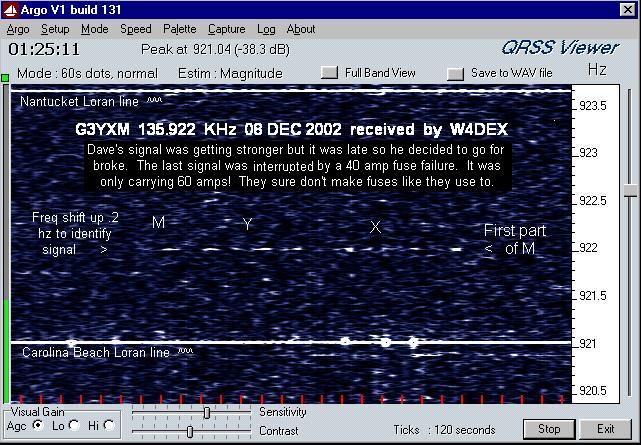Click the 922.5 frequency scale label
This screenshot has width=641, height=445.
click(x=593, y=201)
